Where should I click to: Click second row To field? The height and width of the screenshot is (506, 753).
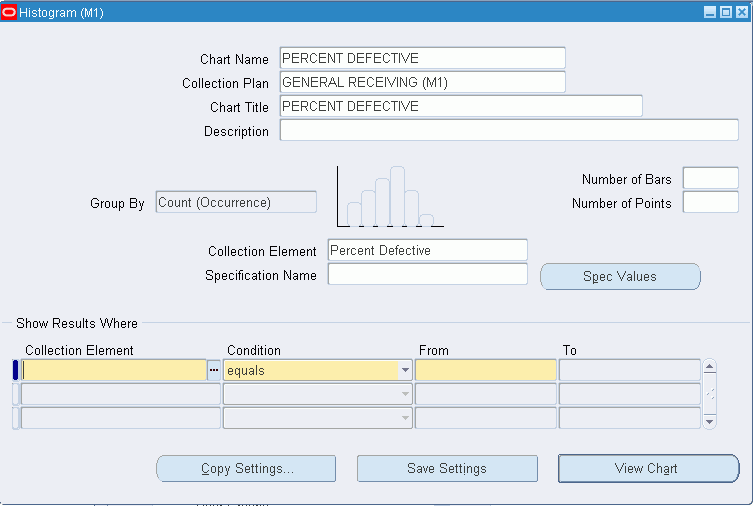(x=630, y=394)
